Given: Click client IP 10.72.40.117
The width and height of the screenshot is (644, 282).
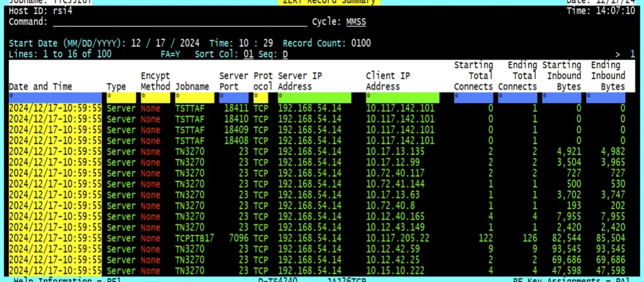Looking at the screenshot, I should pos(395,173).
